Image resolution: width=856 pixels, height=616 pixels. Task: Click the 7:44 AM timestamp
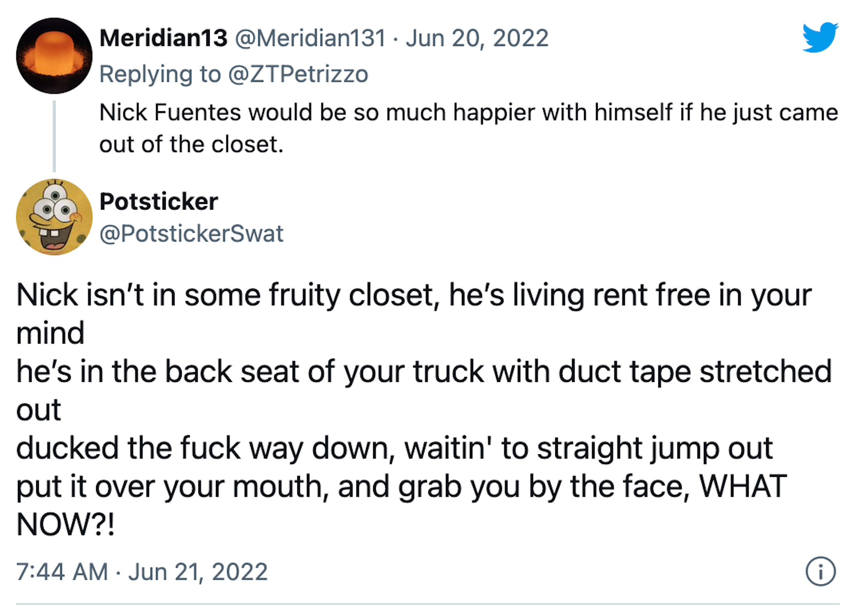pyautogui.click(x=62, y=572)
